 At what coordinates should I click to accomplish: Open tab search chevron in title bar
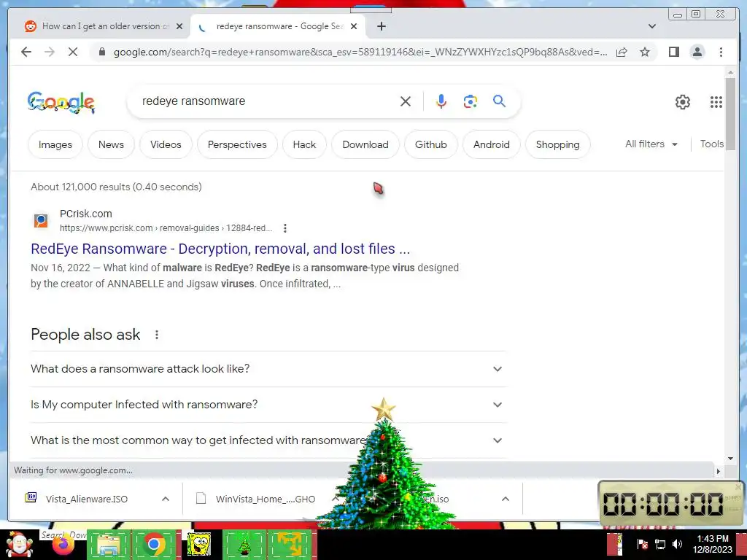coord(651,26)
